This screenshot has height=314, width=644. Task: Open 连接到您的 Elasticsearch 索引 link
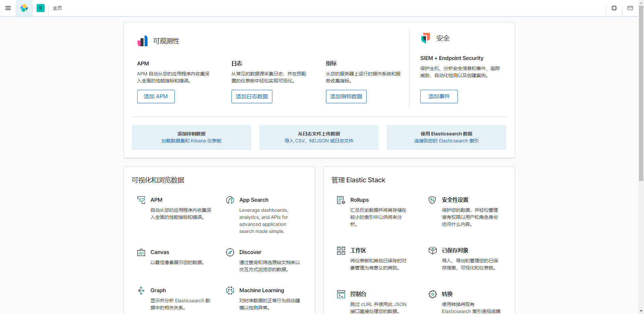446,141
